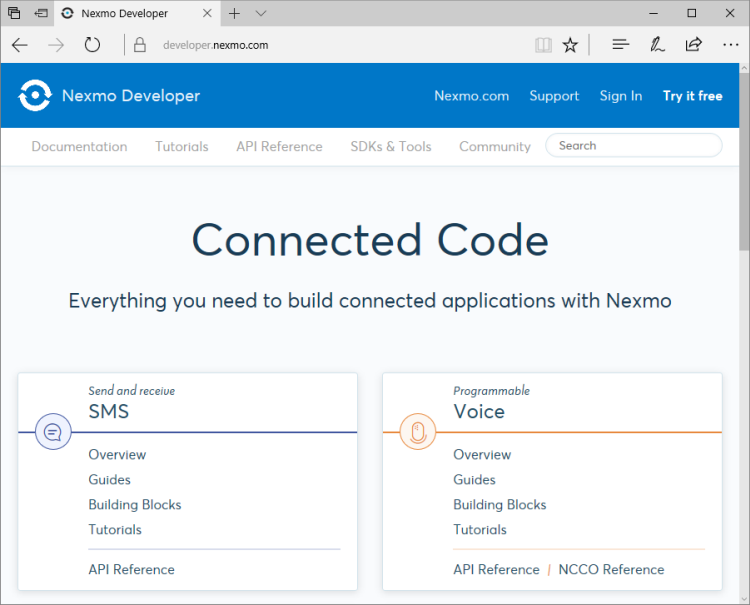Screen dimensions: 750x605
Task: Click the scrollbar up arrow
Action: (x=744, y=68)
